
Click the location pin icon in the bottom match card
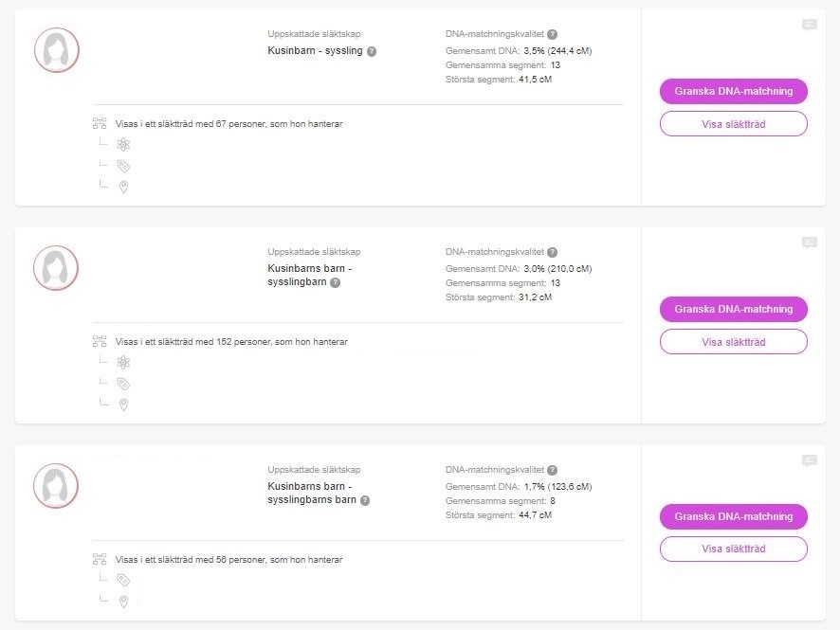pyautogui.click(x=122, y=601)
